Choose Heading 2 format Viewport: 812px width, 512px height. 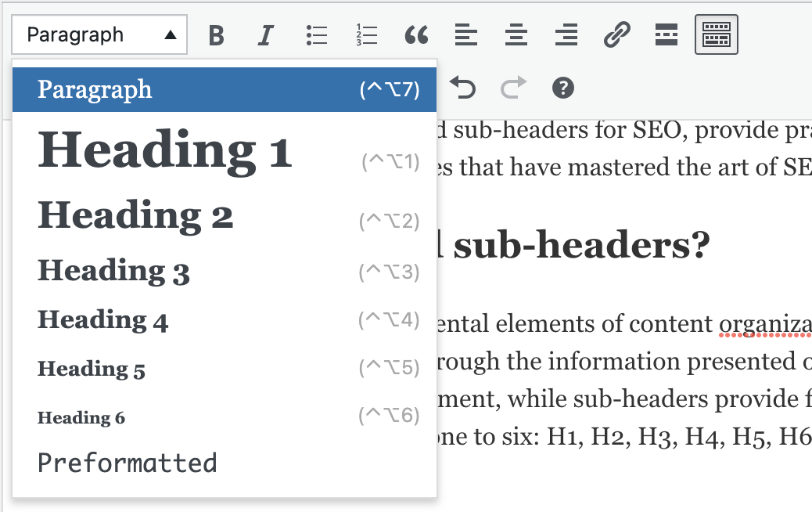pyautogui.click(x=225, y=215)
